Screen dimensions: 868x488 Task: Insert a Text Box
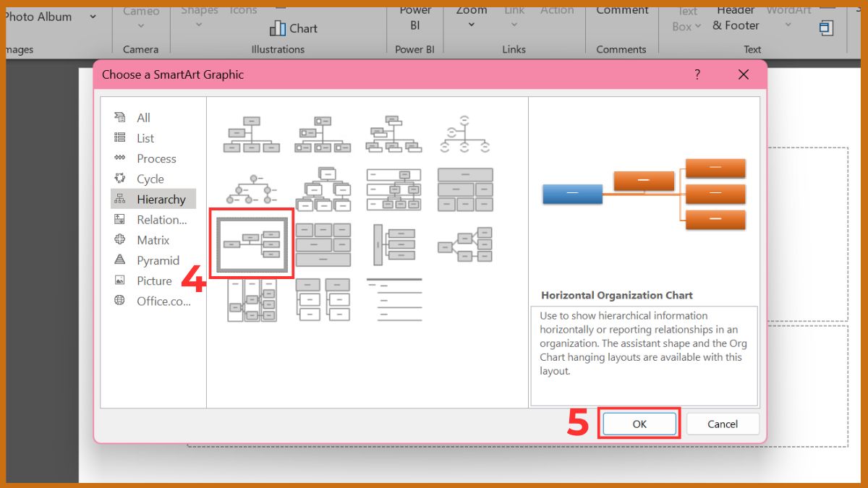pos(684,17)
